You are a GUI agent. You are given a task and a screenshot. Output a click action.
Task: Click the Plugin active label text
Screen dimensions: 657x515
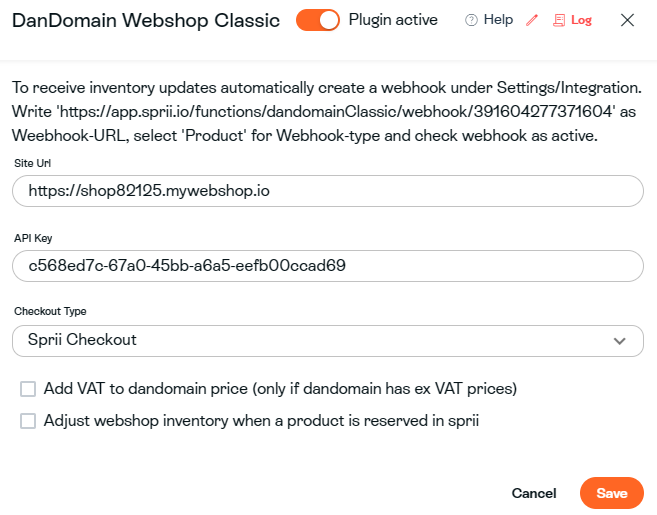[393, 20]
